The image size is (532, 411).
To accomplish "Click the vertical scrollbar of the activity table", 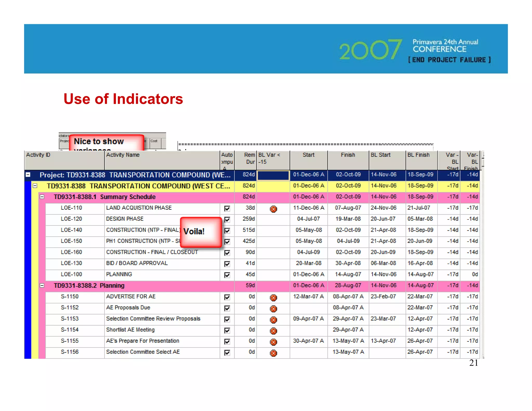I will [483, 255].
